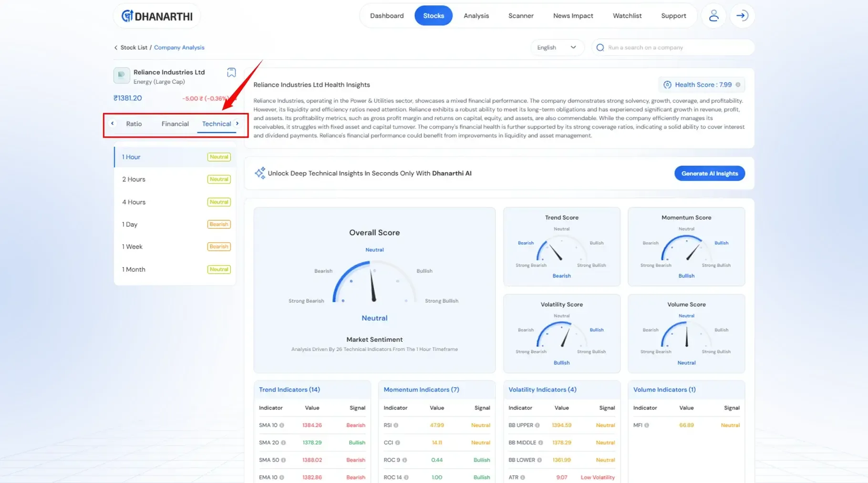The image size is (868, 483).
Task: Open the News Impact menu item
Action: [573, 16]
